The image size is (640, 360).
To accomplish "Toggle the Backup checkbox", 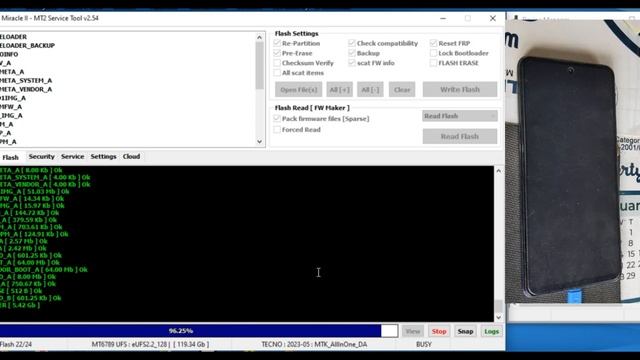I will pyautogui.click(x=352, y=53).
